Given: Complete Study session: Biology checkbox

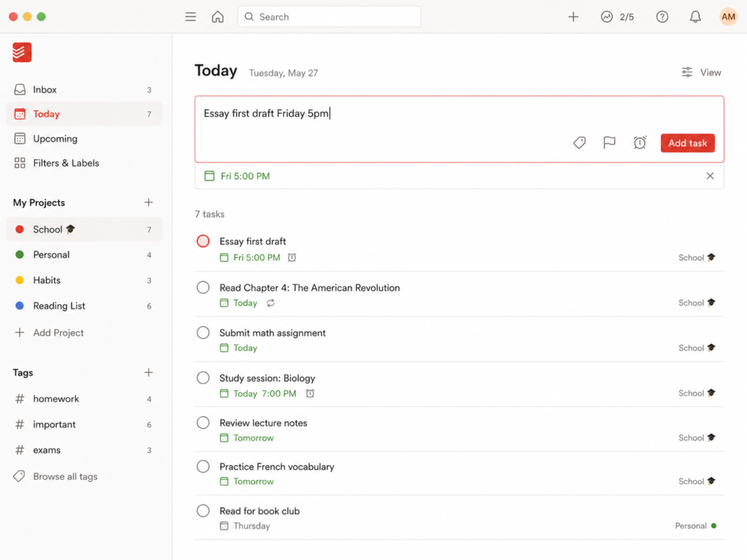Looking at the screenshot, I should (x=203, y=378).
